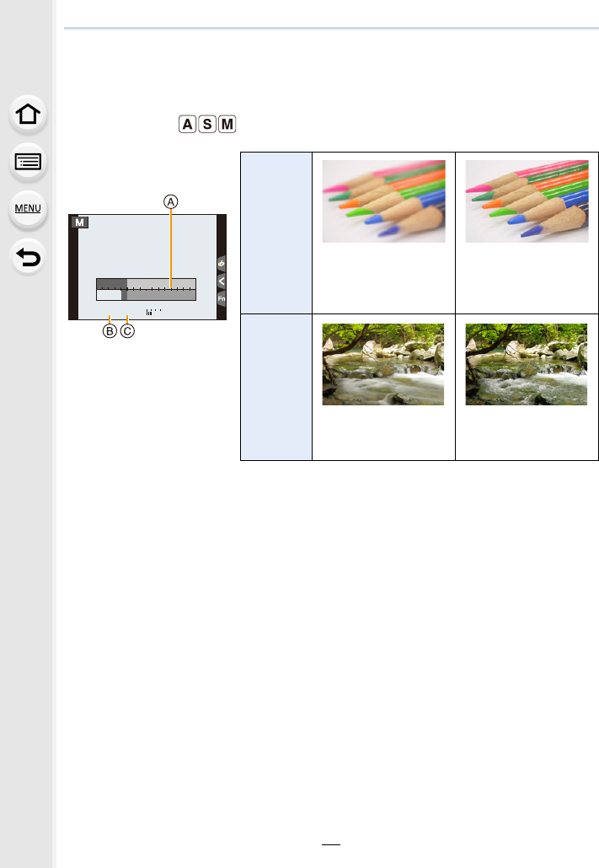Go to the Home page icon
The width and height of the screenshot is (599, 868).
28,114
